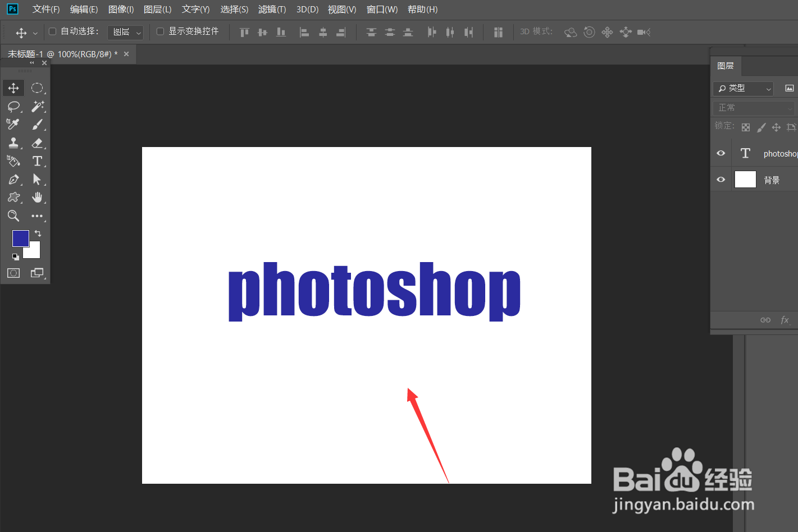Swap foreground and background colors
This screenshot has width=798, height=532.
[38, 233]
